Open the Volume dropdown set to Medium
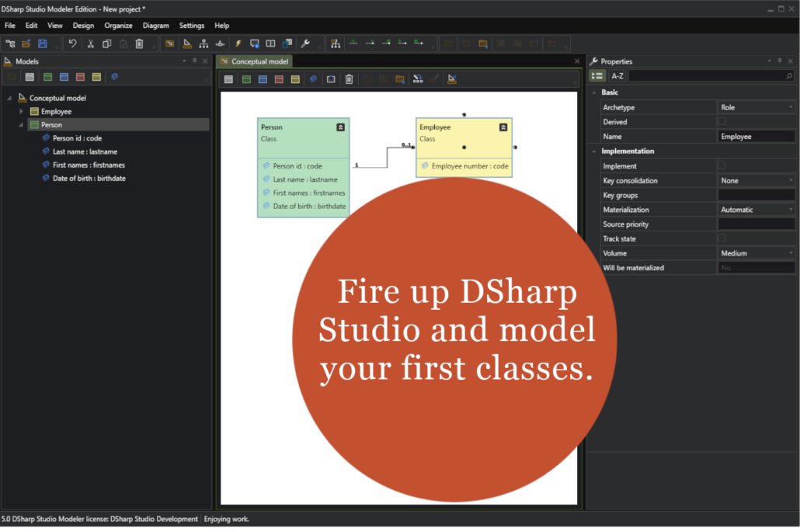Image resolution: width=800 pixels, height=532 pixels. tap(756, 253)
